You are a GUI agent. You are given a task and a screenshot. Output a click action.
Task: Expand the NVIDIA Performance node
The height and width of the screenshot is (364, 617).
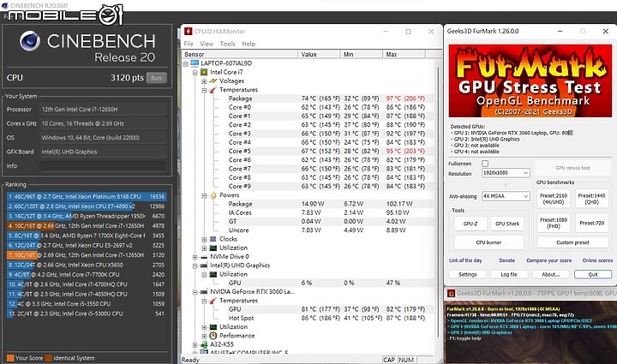pyautogui.click(x=204, y=336)
